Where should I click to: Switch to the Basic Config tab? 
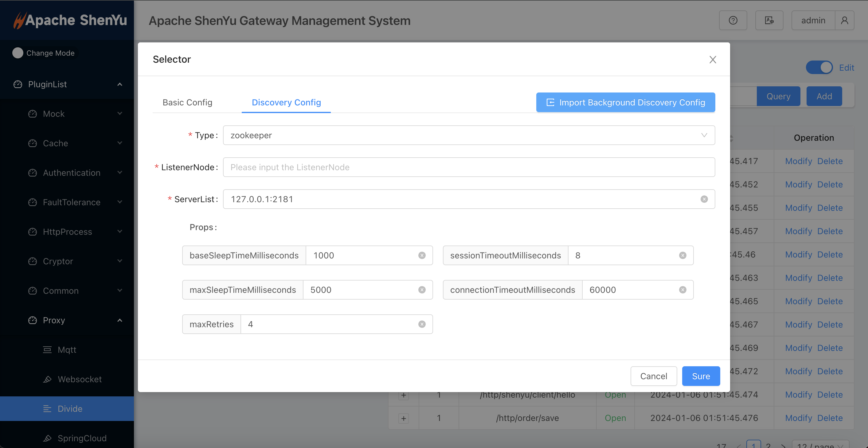click(187, 103)
